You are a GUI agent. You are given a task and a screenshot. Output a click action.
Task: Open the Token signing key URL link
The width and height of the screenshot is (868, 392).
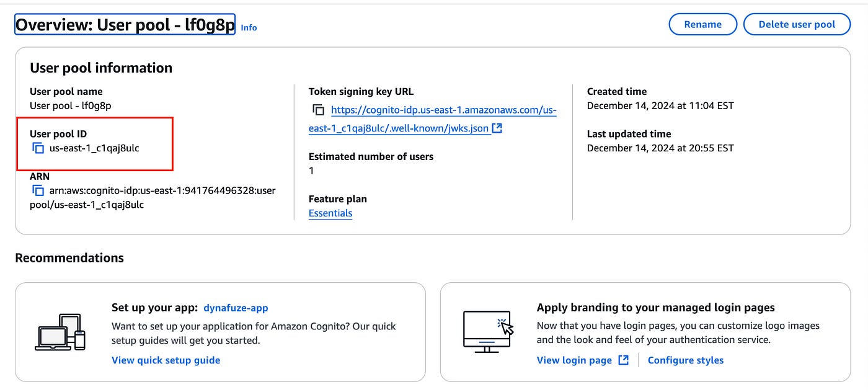443,110
